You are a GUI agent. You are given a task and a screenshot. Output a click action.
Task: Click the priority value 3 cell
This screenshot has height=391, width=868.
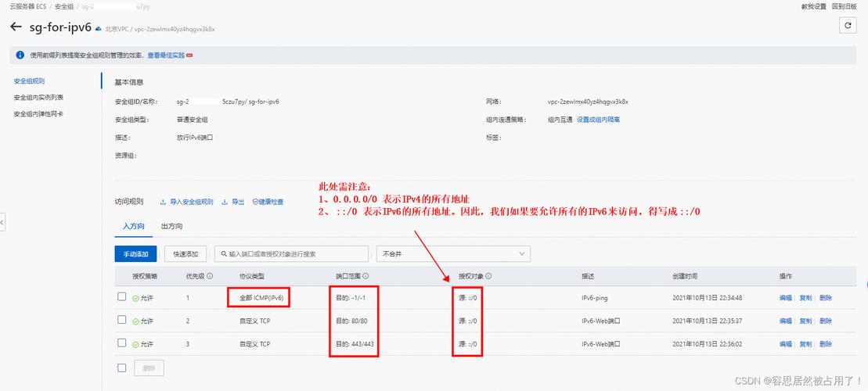[188, 344]
